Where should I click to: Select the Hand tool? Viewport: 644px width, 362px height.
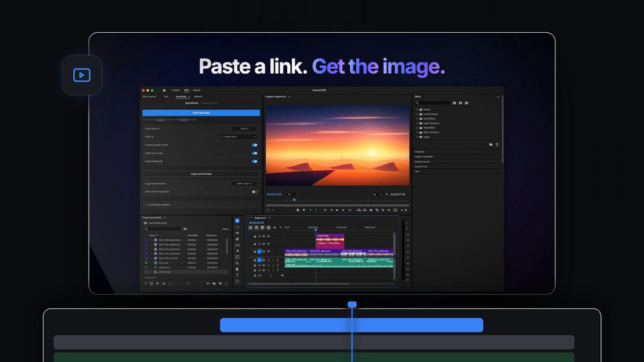pos(237,269)
